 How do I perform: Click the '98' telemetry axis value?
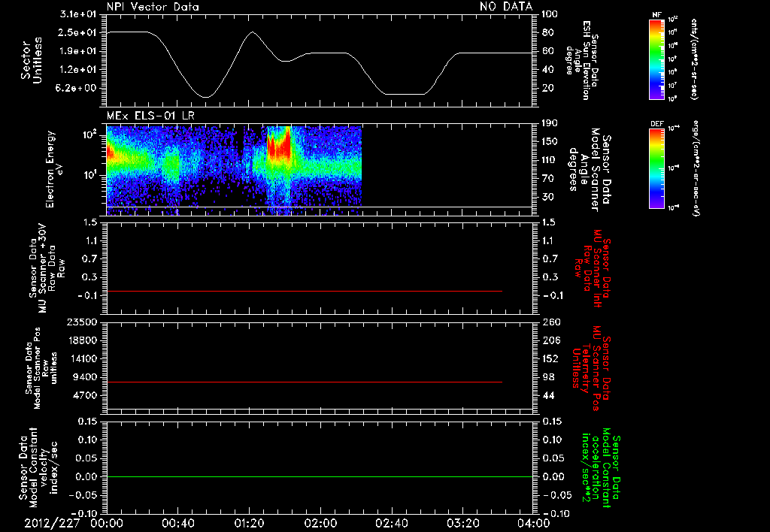click(547, 377)
